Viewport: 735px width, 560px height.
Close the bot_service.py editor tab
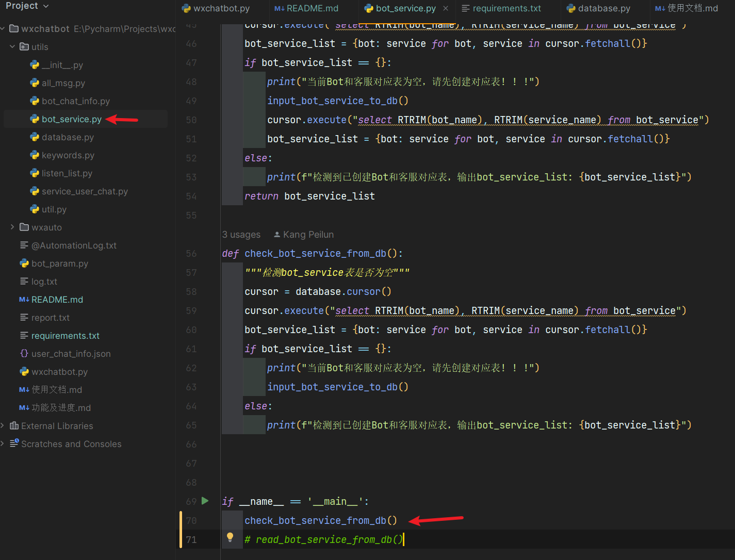pos(446,8)
